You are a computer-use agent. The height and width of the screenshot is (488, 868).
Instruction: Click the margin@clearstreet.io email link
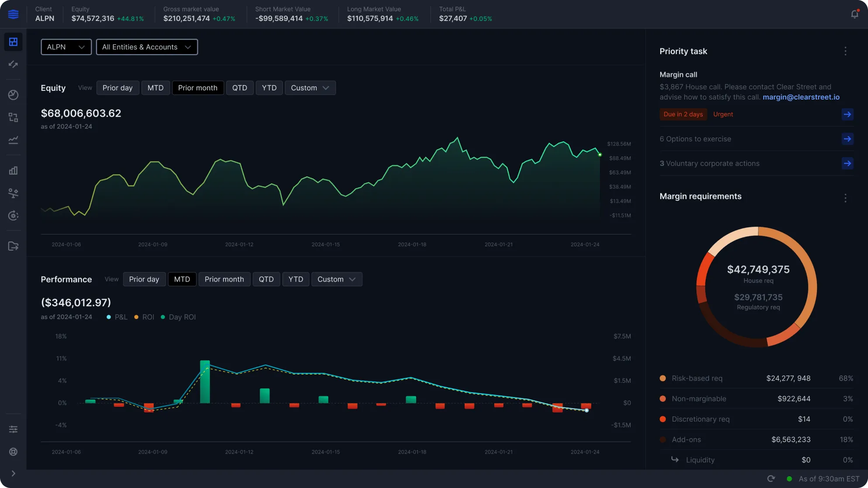tap(801, 97)
